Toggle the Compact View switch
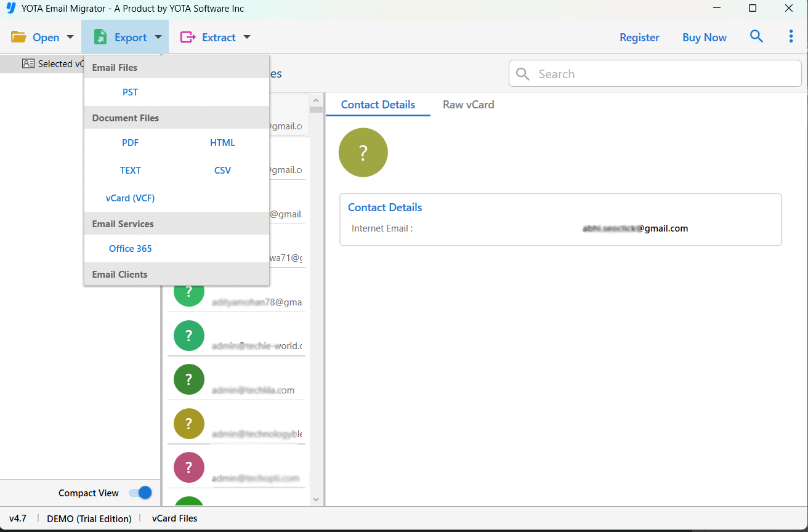The width and height of the screenshot is (808, 532). [x=140, y=493]
